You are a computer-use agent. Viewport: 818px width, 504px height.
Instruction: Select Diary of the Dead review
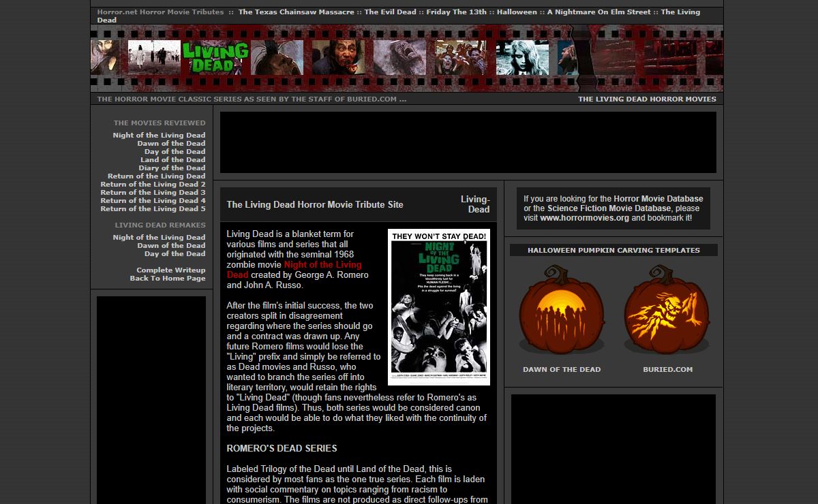pyautogui.click(x=172, y=168)
